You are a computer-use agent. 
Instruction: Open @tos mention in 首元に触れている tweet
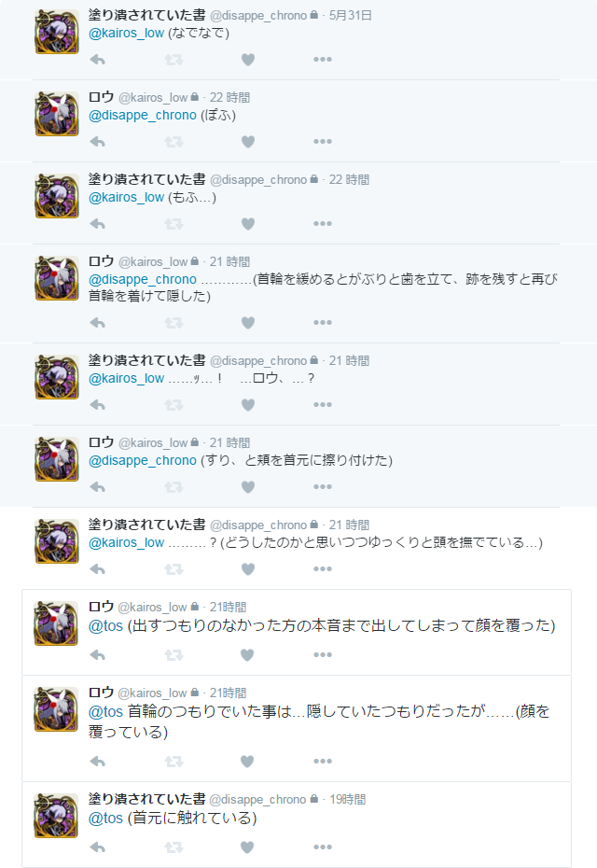click(x=105, y=819)
